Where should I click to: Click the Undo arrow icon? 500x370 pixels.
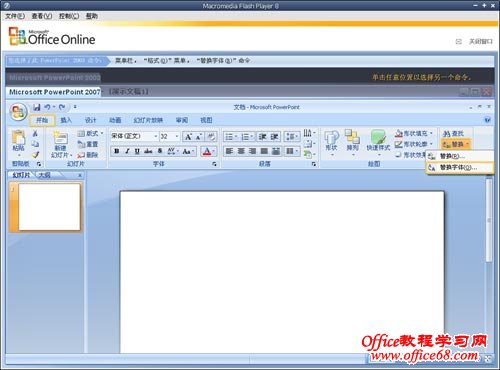click(x=47, y=107)
